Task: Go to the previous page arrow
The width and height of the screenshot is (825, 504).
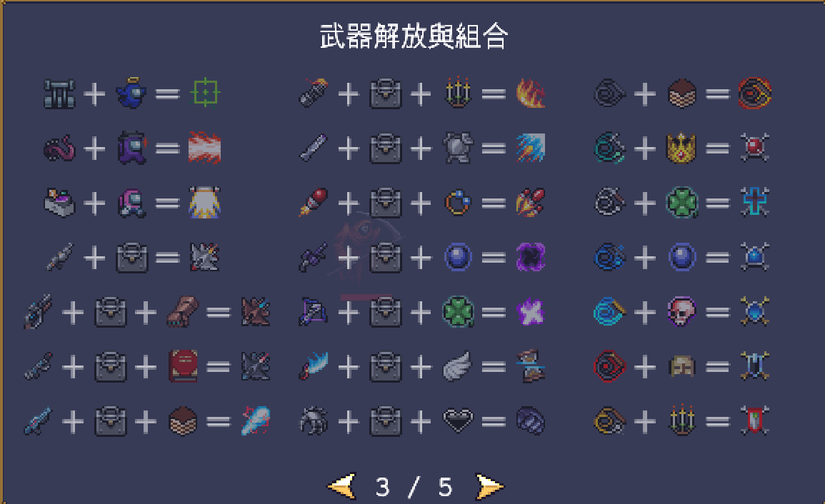Action: pyautogui.click(x=342, y=486)
